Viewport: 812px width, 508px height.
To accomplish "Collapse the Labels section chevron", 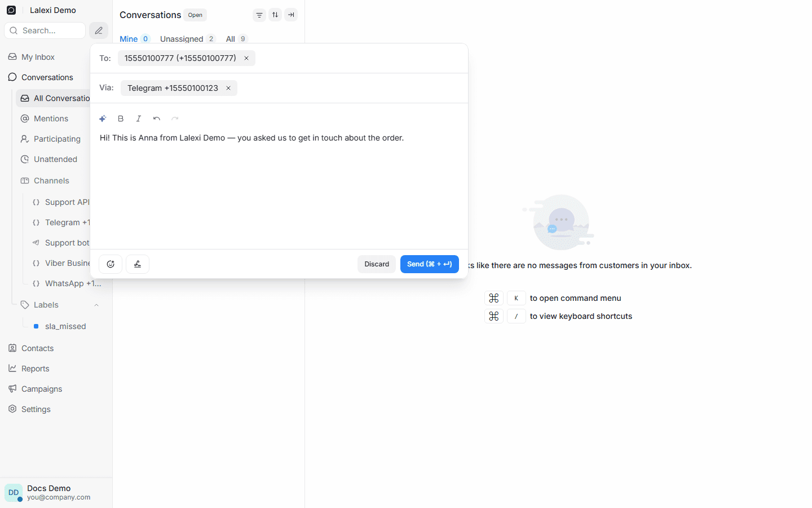I will [96, 305].
